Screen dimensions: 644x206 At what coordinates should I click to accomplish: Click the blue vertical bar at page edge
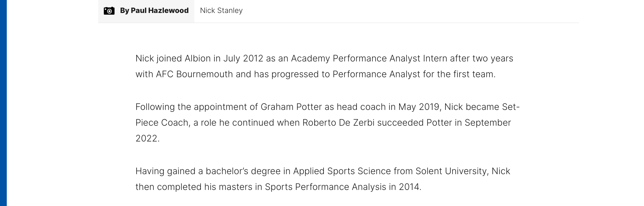pos(3,103)
